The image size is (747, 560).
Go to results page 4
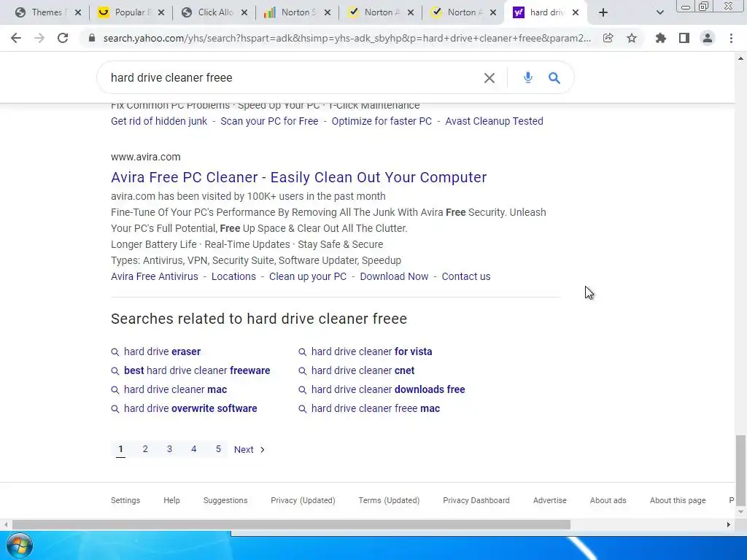tap(194, 449)
